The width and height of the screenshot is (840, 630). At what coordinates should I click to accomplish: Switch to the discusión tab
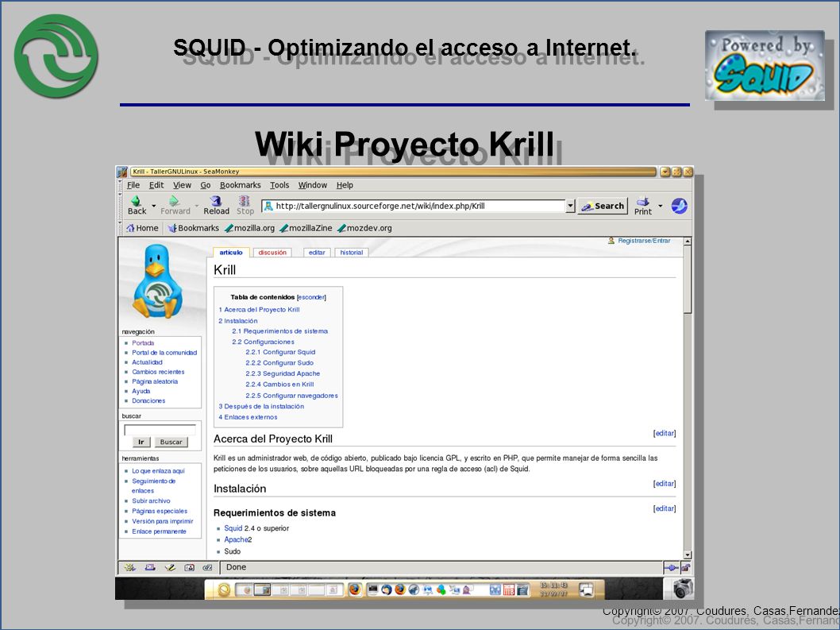tap(272, 253)
